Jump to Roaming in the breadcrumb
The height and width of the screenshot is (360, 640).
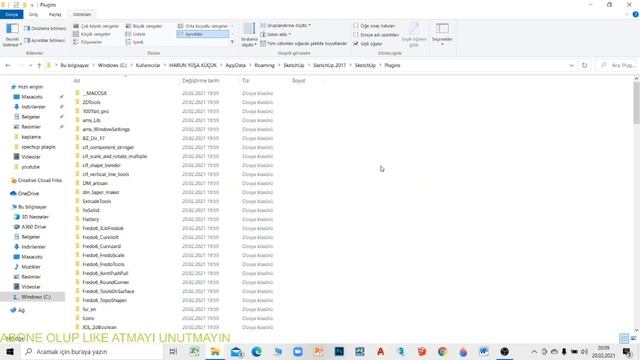pos(264,65)
